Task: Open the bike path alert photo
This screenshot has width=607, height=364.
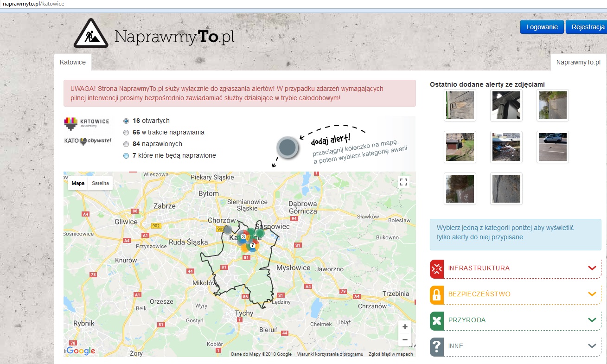Action: point(460,189)
